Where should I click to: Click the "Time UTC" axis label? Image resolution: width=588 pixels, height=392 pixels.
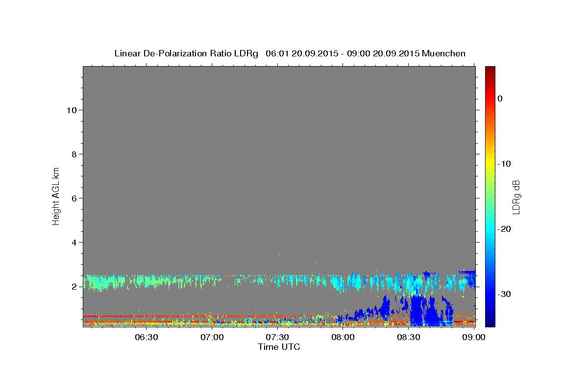pyautogui.click(x=279, y=347)
